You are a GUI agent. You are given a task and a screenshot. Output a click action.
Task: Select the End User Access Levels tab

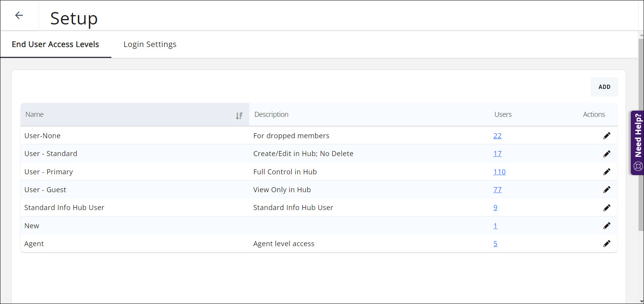point(56,44)
